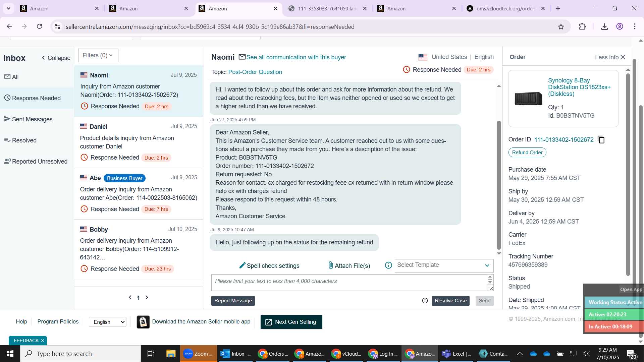Image resolution: width=644 pixels, height=362 pixels.
Task: Open the Program Policies link
Action: pyautogui.click(x=58, y=321)
